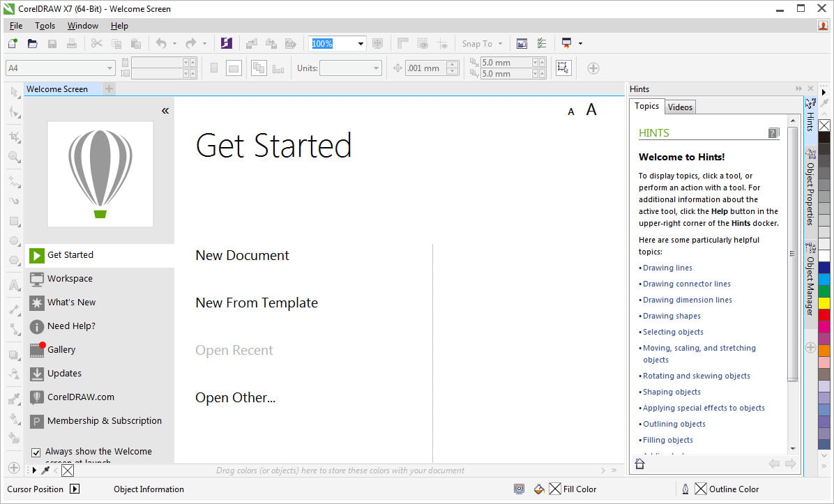Switch to the Videos tab

[x=680, y=107]
